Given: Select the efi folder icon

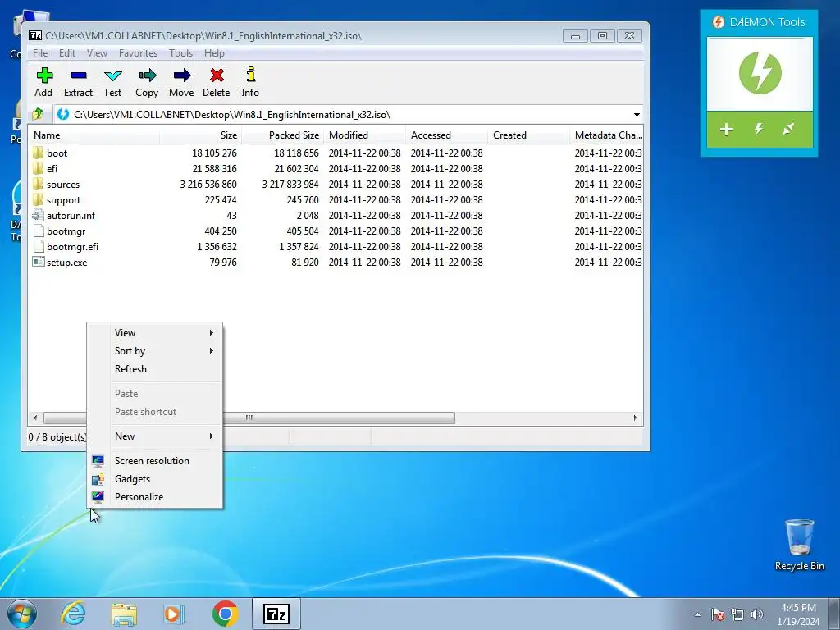Looking at the screenshot, I should point(38,168).
